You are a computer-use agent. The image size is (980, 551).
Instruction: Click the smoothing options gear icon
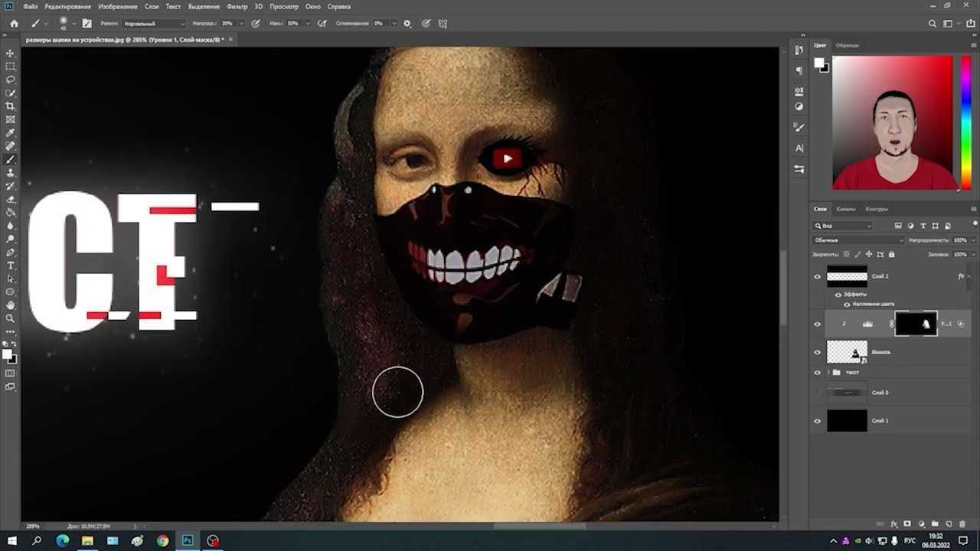pos(407,24)
